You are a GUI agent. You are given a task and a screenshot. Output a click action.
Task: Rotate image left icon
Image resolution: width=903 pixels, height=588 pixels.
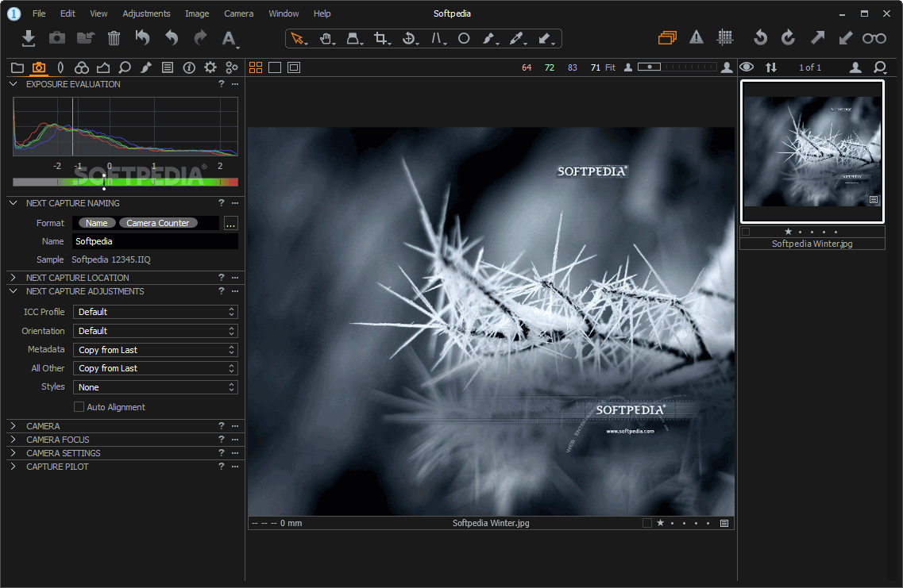[760, 38]
